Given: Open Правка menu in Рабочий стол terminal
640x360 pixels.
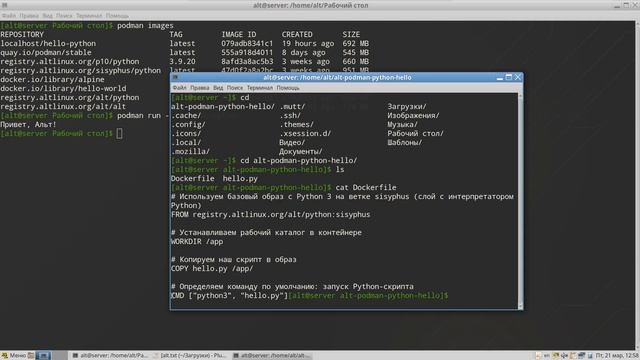Looking at the screenshot, I should coord(29,16).
